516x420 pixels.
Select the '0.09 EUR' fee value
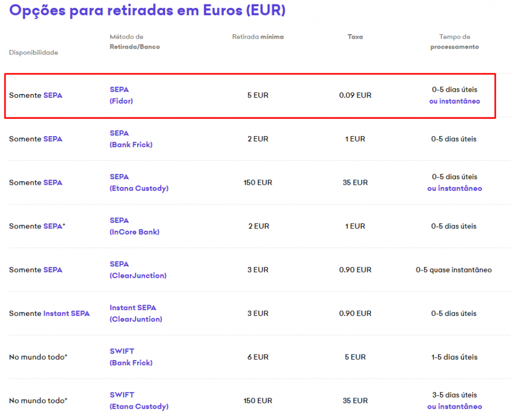[x=355, y=95]
